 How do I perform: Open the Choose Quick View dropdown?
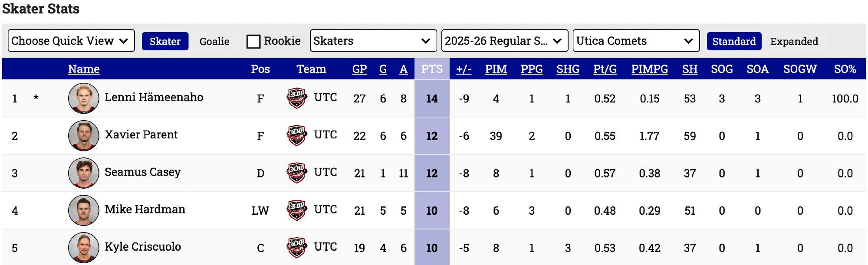coord(71,41)
